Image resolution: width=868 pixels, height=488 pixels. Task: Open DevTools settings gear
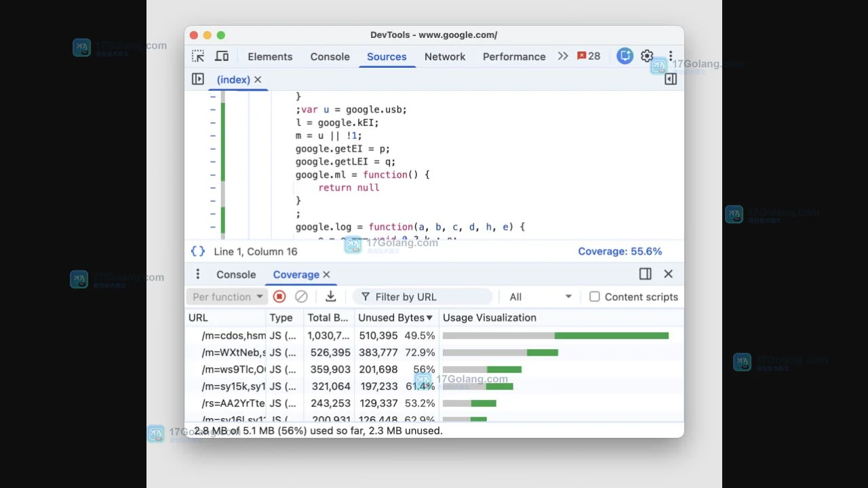coord(647,56)
